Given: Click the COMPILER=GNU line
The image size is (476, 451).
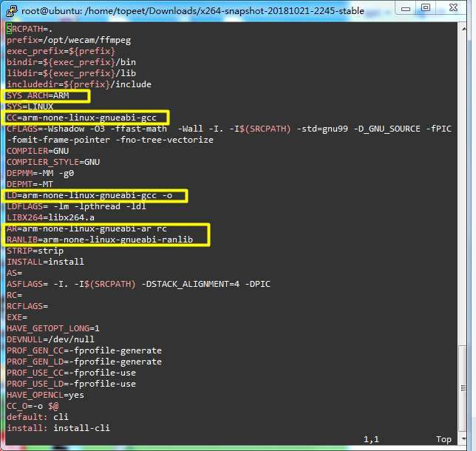Looking at the screenshot, I should click(38, 151).
